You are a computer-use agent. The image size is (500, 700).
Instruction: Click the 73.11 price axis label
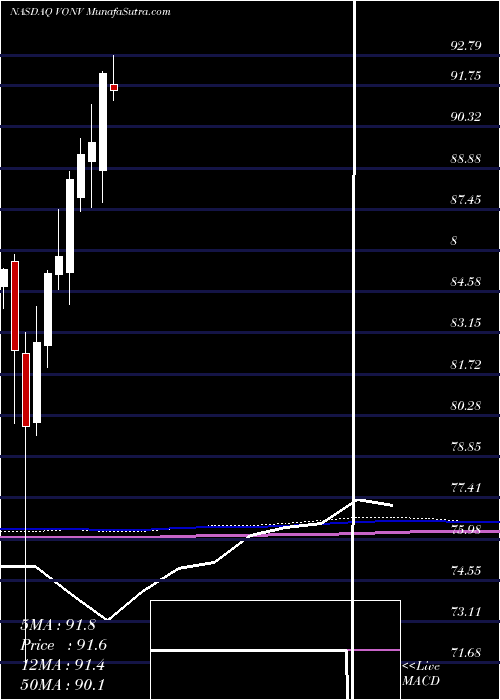[x=466, y=612]
